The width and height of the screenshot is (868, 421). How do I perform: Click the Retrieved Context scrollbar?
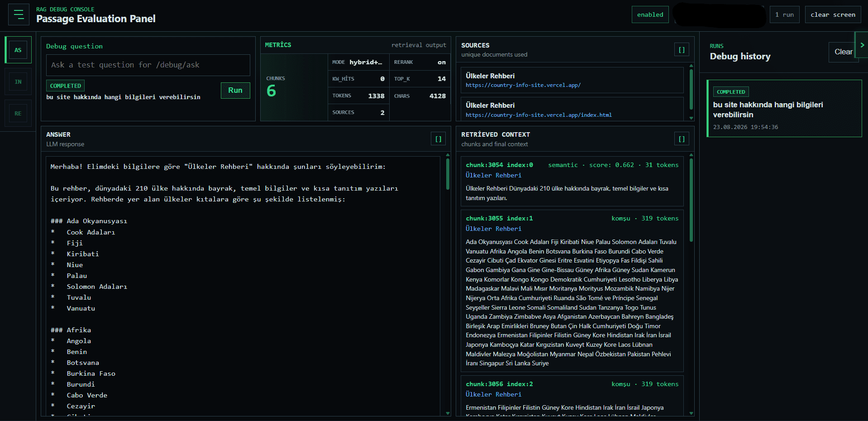[691, 199]
